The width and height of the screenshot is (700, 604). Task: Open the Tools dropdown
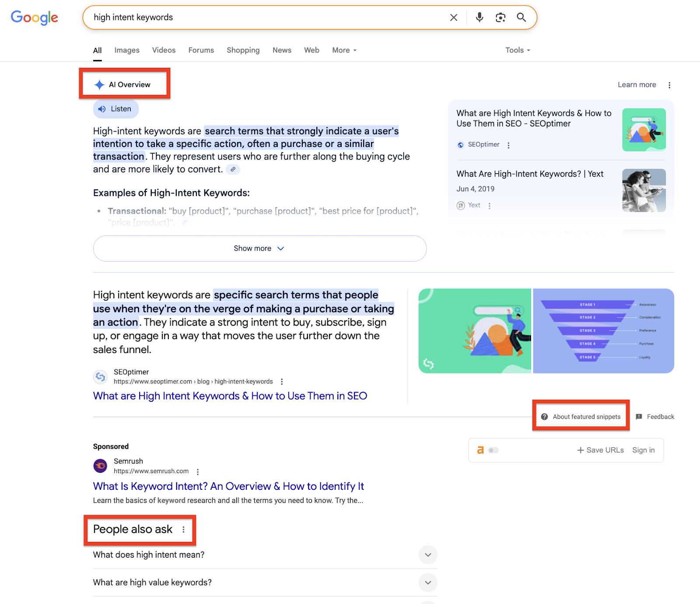coord(518,50)
